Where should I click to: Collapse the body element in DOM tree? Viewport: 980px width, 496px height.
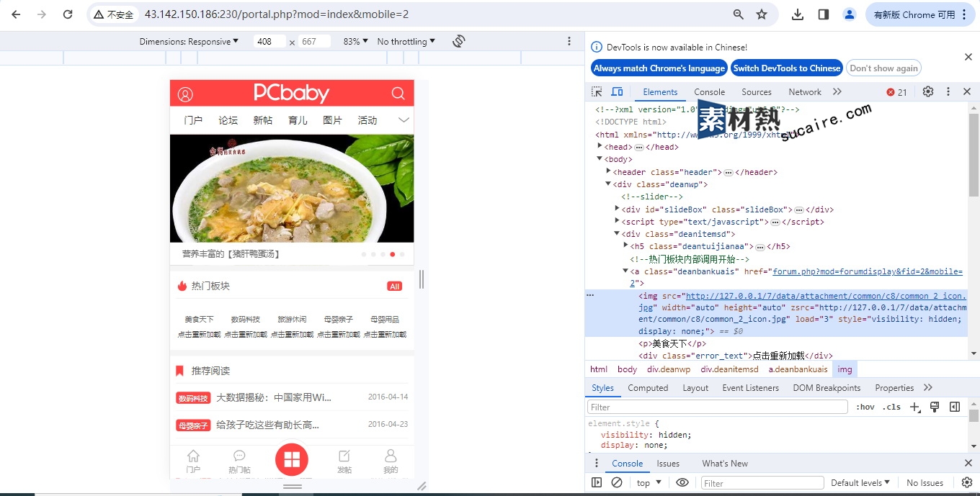tap(599, 159)
